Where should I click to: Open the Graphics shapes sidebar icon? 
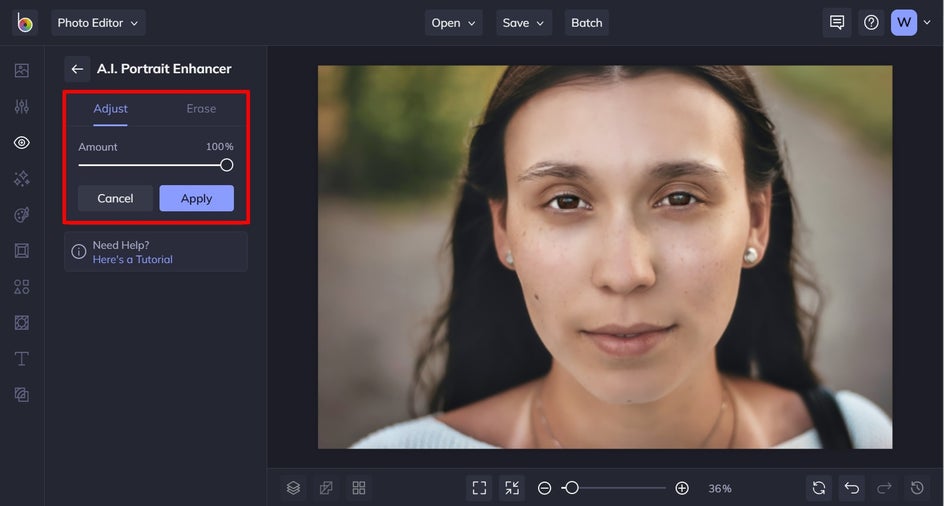tap(22, 287)
